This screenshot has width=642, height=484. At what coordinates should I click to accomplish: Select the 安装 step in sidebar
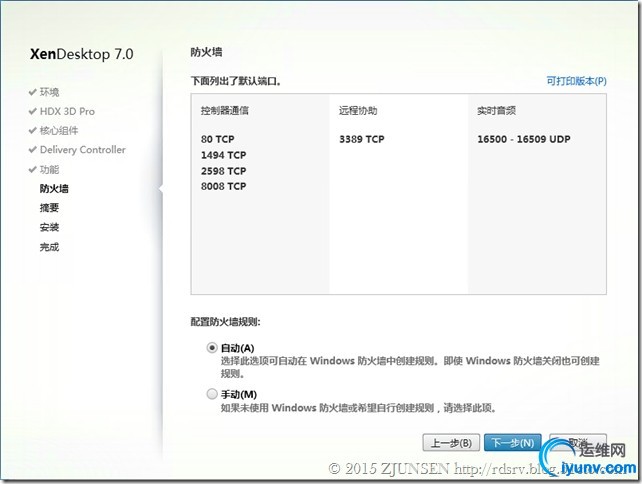click(50, 227)
